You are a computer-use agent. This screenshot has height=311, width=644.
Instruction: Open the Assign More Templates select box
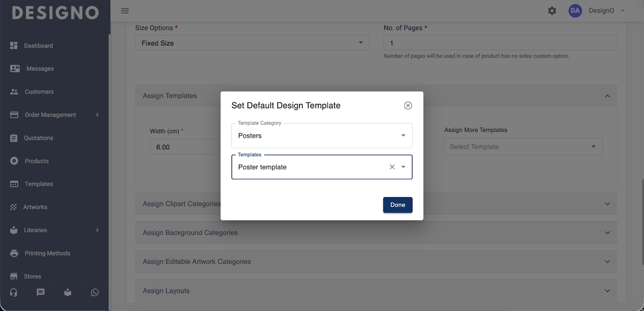[523, 147]
